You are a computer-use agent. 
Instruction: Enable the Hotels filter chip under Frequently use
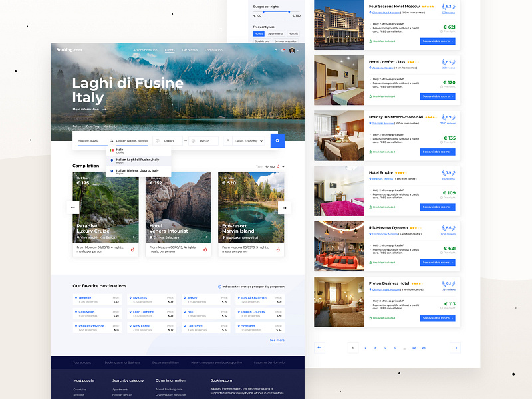[259, 33]
